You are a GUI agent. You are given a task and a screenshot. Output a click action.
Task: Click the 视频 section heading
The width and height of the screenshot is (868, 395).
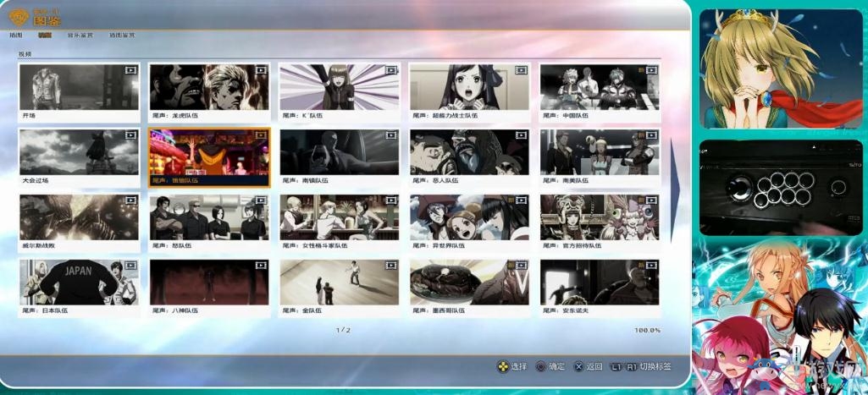(25, 54)
